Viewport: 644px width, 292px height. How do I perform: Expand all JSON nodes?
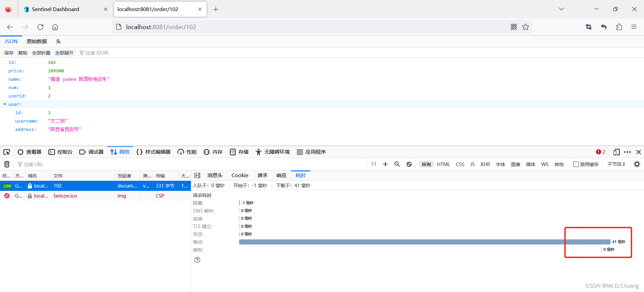64,53
